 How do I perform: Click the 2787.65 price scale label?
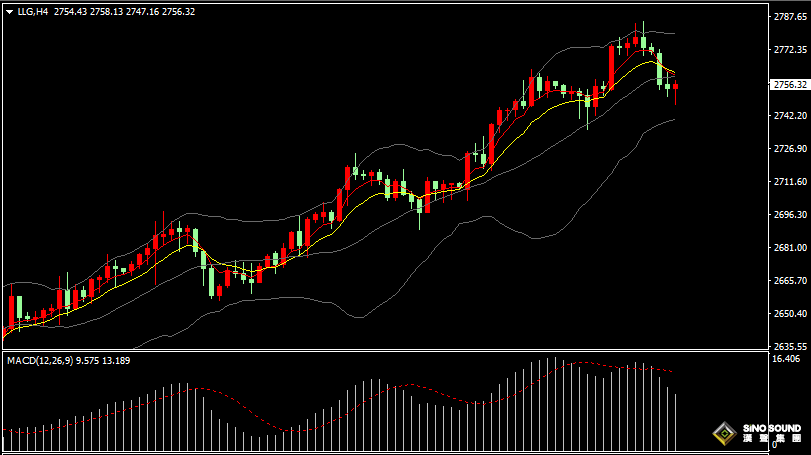pyautogui.click(x=790, y=17)
